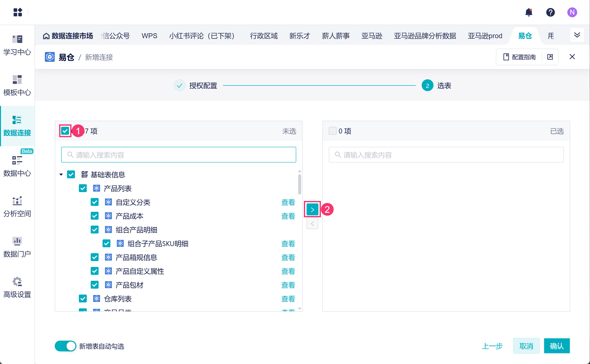
Task: Click 查看 link for 自定义分类
Action: pyautogui.click(x=288, y=202)
